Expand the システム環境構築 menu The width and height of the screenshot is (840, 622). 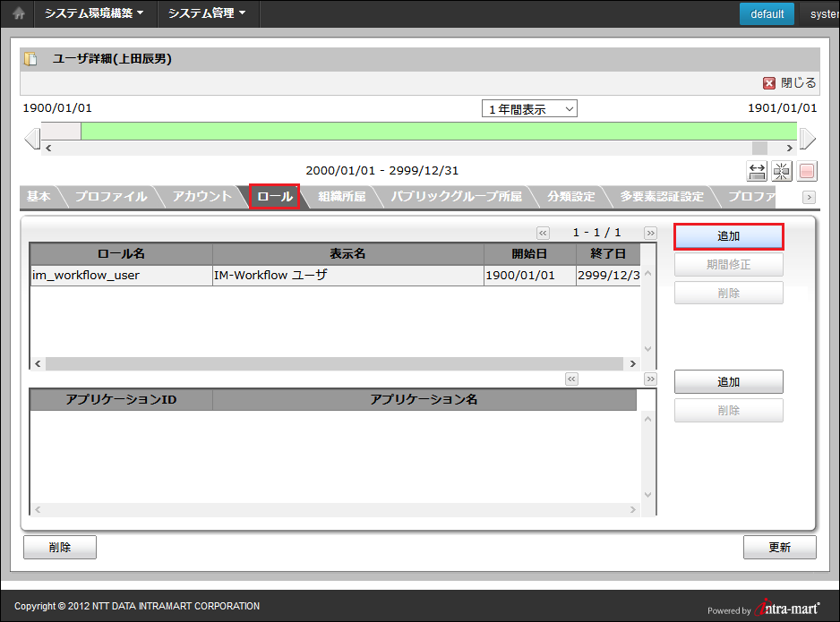(94, 13)
